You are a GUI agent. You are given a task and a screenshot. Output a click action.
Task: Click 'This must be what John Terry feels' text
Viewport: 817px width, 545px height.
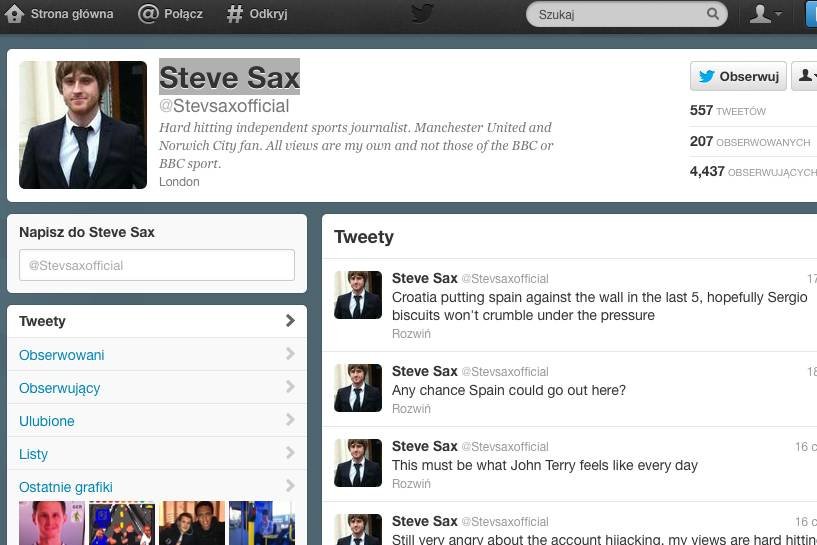click(544, 465)
